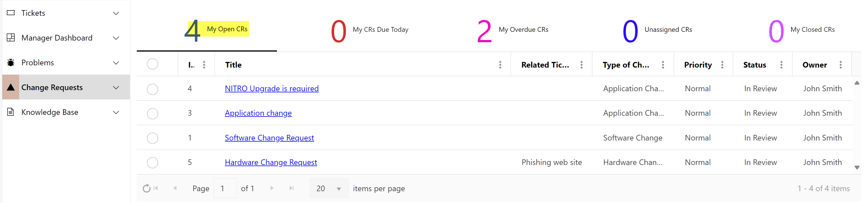The width and height of the screenshot is (868, 203).
Task: Select the Hardware Change Request row checkbox
Action: click(x=152, y=162)
